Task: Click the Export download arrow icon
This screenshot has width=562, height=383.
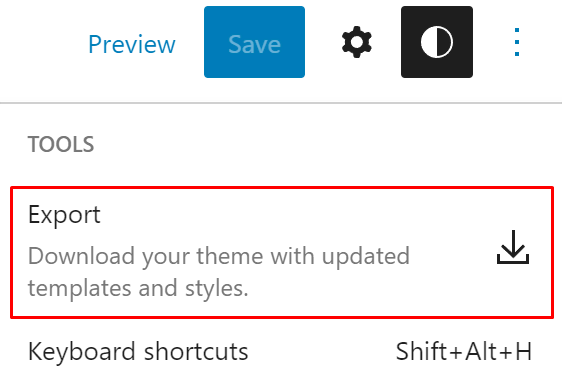Action: click(513, 247)
